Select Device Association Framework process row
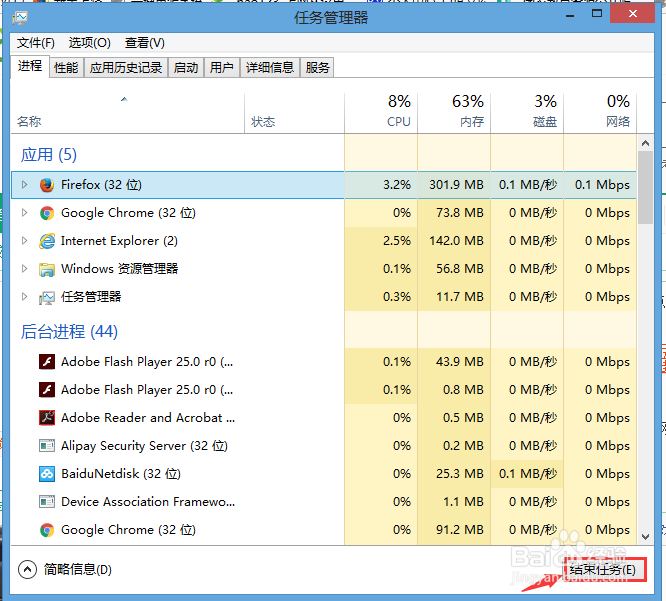Image resolution: width=666 pixels, height=601 pixels. coord(324,502)
